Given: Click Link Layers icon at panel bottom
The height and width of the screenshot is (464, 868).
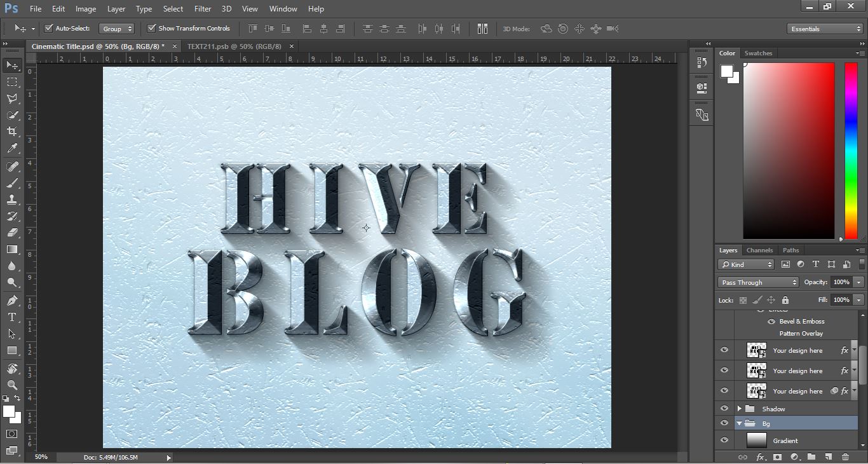Looking at the screenshot, I should 742,457.
